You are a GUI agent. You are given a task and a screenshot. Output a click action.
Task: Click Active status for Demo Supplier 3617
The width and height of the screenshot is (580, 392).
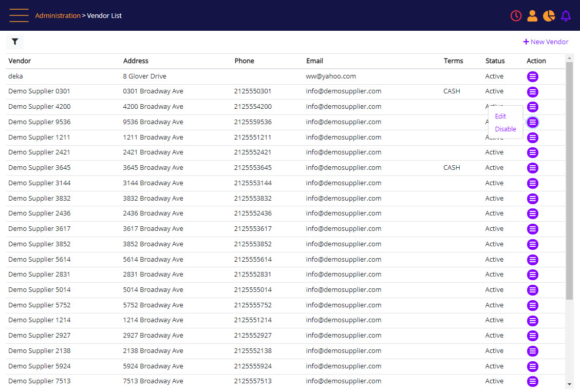pos(494,229)
